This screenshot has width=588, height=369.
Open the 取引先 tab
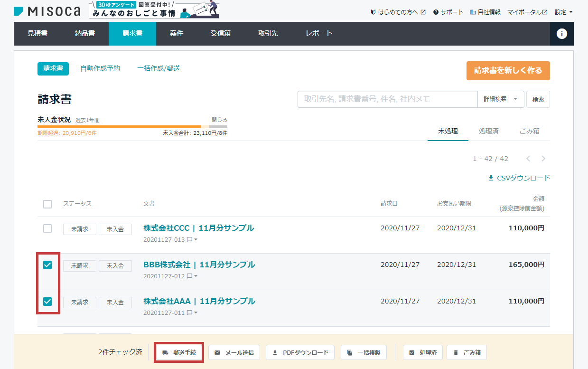click(268, 33)
